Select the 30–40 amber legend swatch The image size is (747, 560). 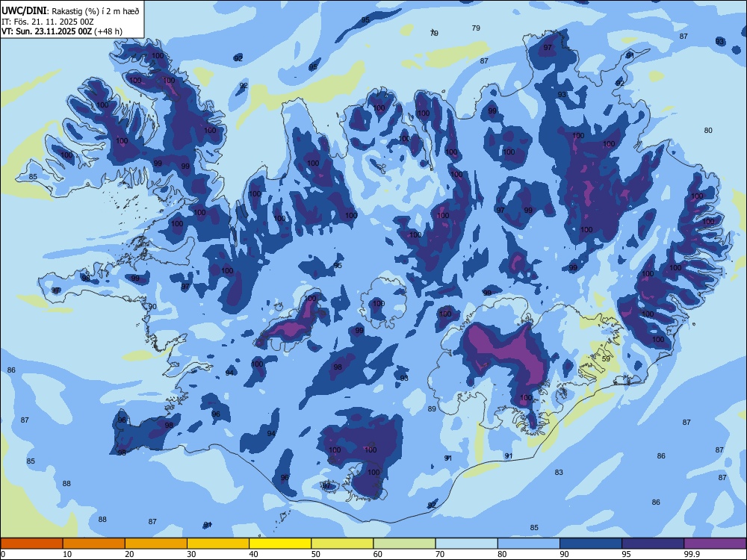click(218, 544)
